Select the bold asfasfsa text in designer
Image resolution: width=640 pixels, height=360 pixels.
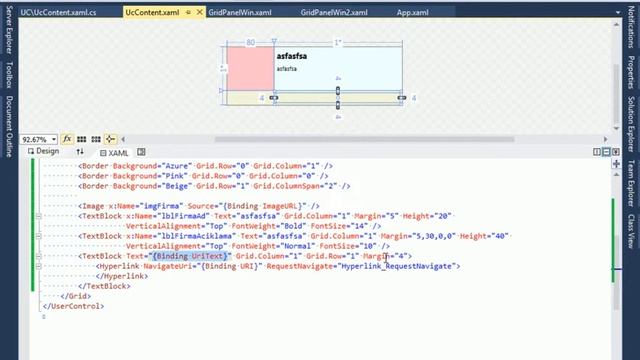tap(292, 56)
